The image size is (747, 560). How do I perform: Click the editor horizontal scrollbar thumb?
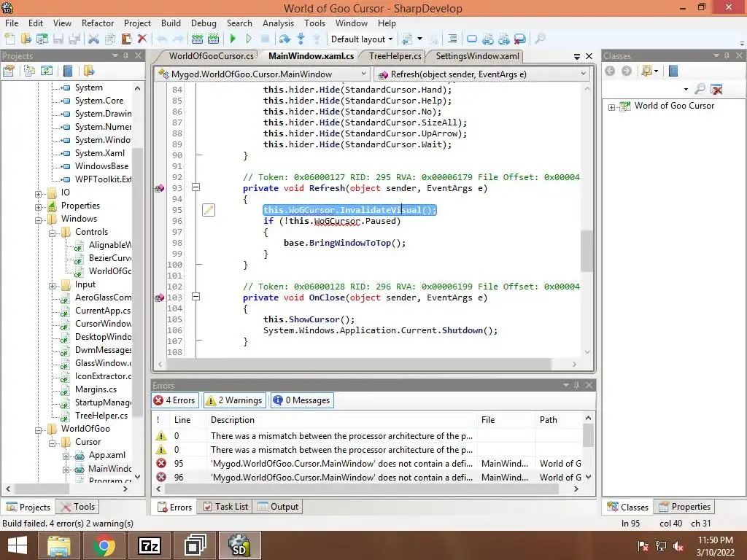[x=358, y=364]
